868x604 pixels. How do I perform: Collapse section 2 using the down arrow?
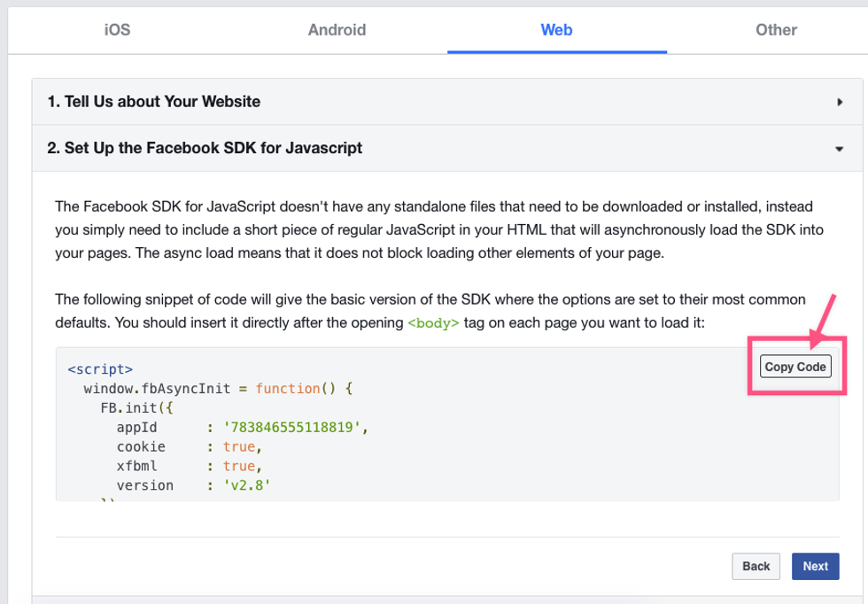[839, 149]
